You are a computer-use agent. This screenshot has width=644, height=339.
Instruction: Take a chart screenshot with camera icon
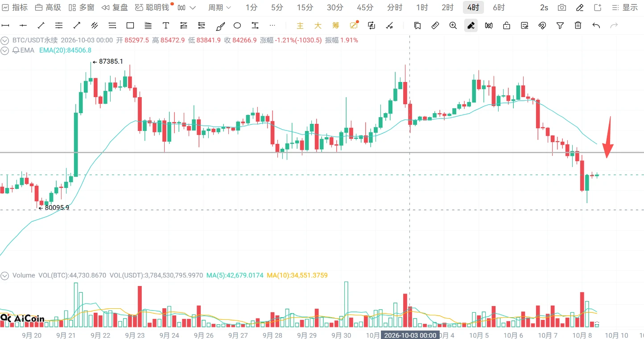point(562,8)
